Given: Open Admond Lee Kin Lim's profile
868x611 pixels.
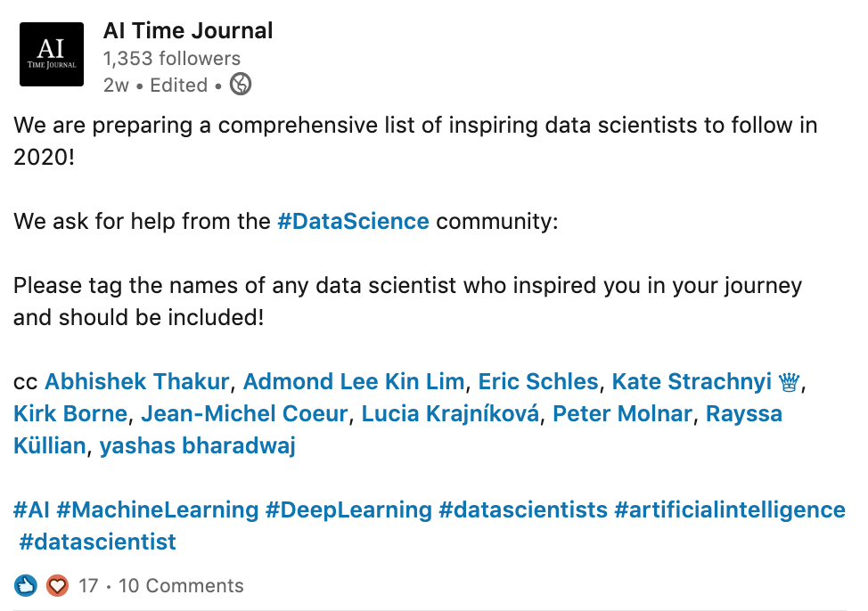Looking at the screenshot, I should pyautogui.click(x=354, y=381).
